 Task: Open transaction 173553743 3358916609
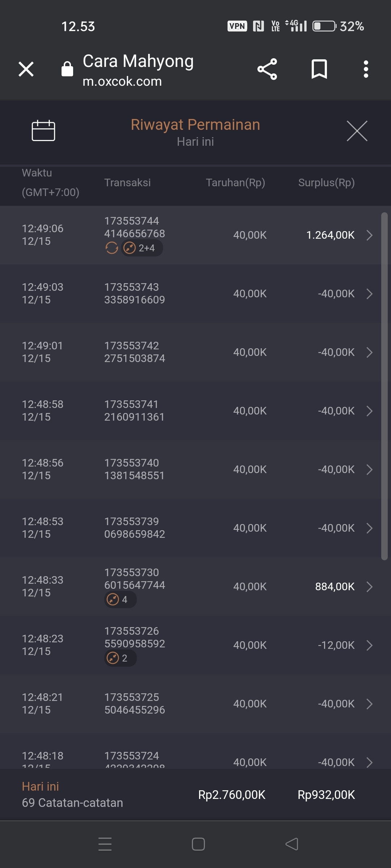134,293
